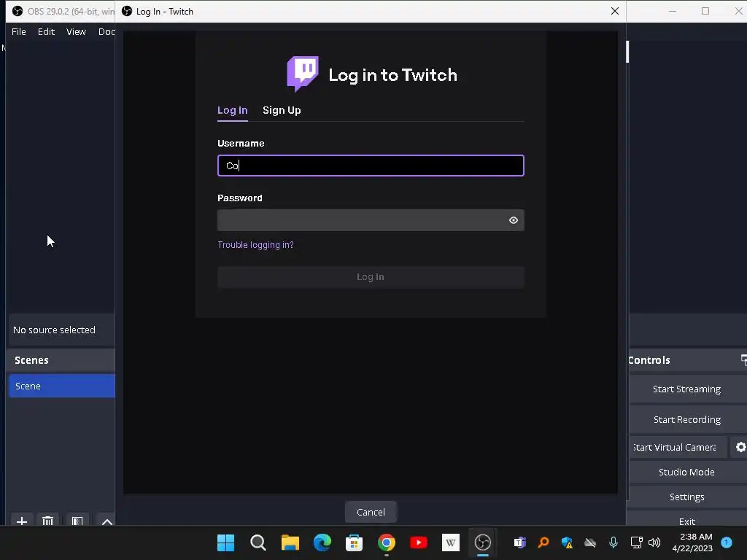The height and width of the screenshot is (560, 747).
Task: Open notification badge in taskbar
Action: point(727,542)
